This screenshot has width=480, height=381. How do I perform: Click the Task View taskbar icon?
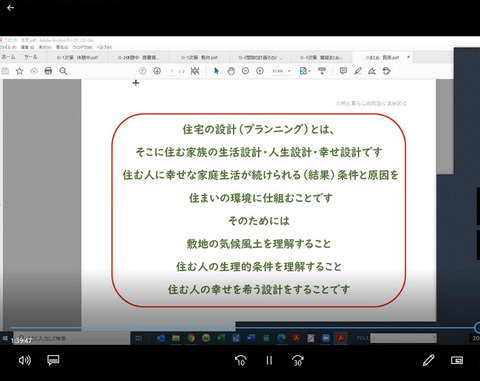[x=139, y=338]
